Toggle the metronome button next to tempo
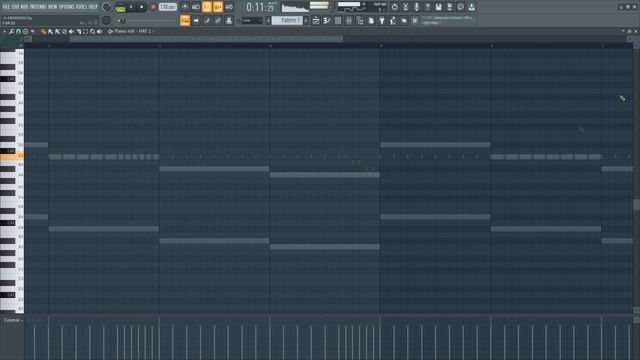Screen dimensions: 640x360 (x=184, y=7)
